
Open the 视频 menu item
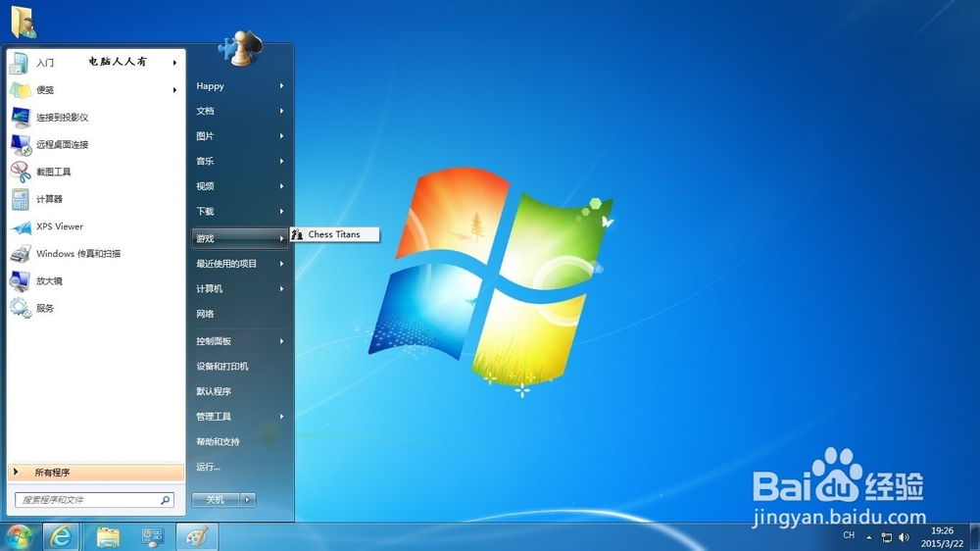coord(240,185)
